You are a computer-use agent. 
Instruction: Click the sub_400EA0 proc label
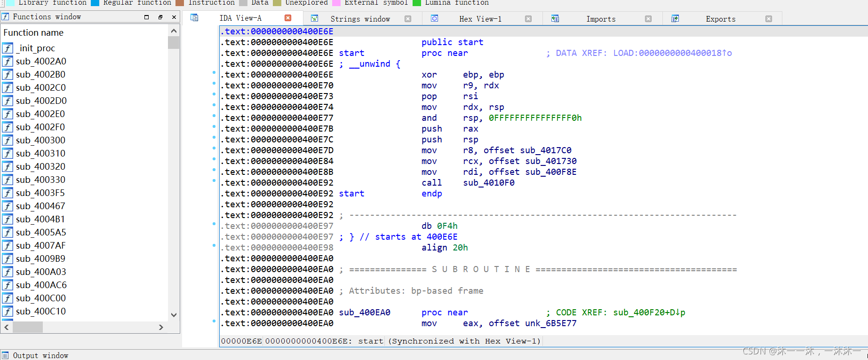tap(365, 313)
